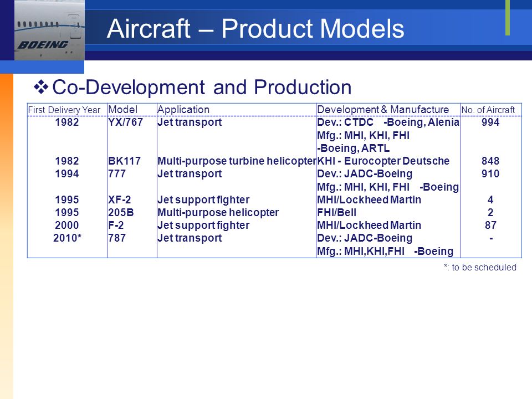Click 'Jet transport' in the YX/767 row

190,122
